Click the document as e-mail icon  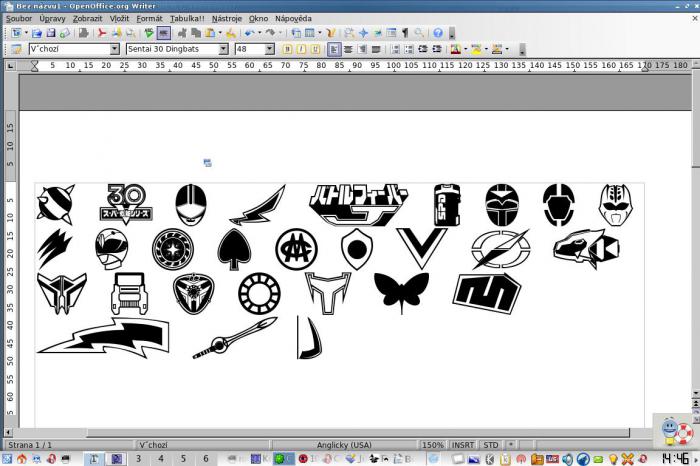[x=65, y=33]
